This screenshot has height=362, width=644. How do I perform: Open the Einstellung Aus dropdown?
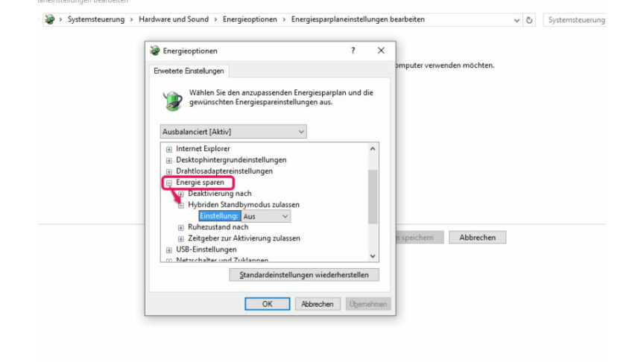click(266, 216)
